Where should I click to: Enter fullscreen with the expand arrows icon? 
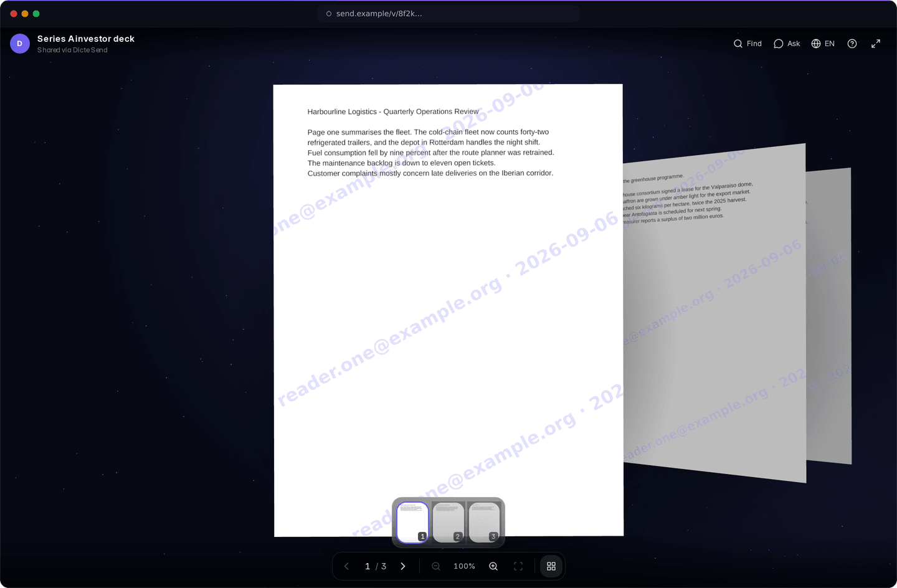[876, 44]
